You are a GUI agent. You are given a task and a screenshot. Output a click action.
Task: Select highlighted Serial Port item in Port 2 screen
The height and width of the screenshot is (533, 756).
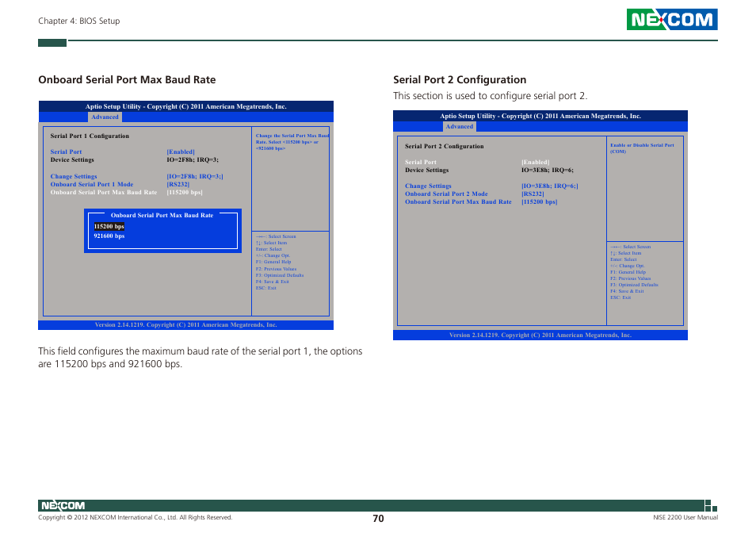421,162
